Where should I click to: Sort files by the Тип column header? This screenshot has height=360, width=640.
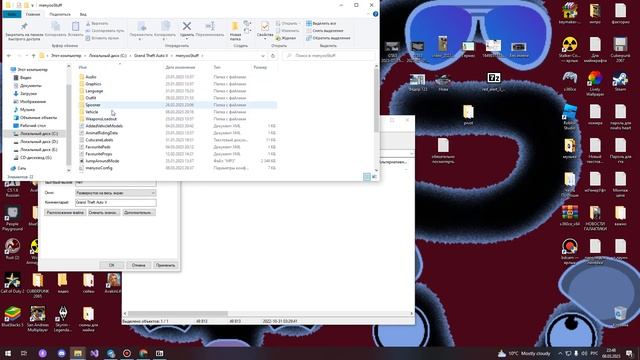pos(217,67)
